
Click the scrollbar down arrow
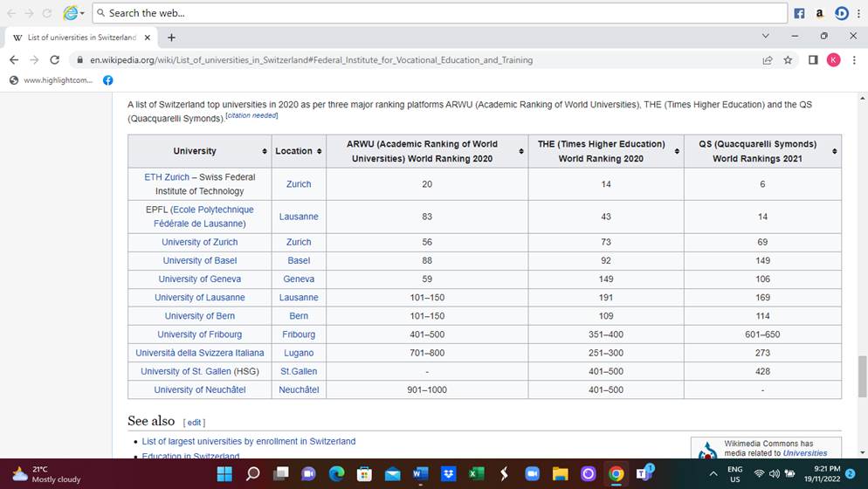863,453
